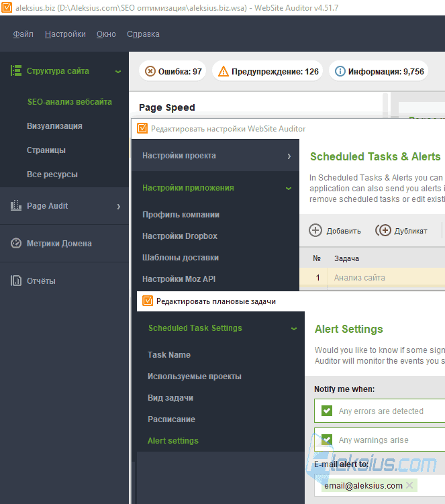Select the Анализ сайта task row
The image size is (445, 504).
click(x=373, y=277)
